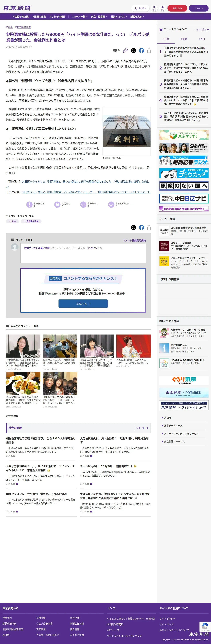This screenshot has width=211, height=644.
Task: Open the 国産クマスプレー注文殺到 article
Action: click(x=36, y=494)
